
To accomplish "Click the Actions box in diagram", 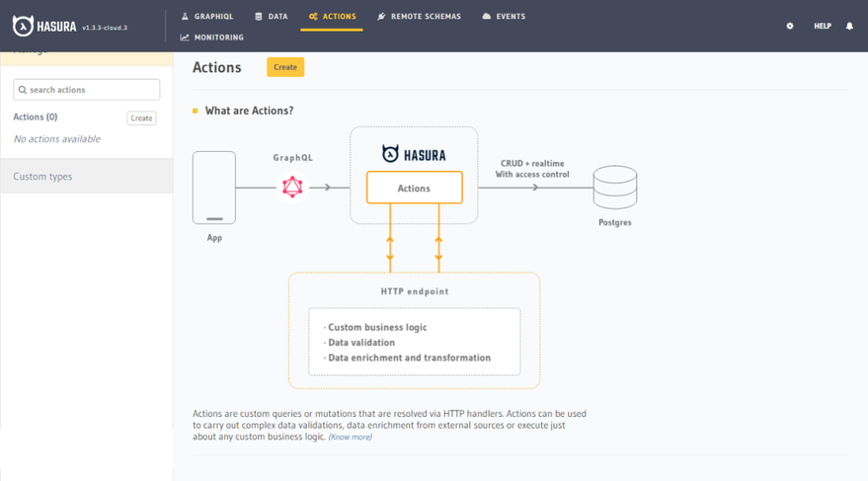I will pos(414,188).
